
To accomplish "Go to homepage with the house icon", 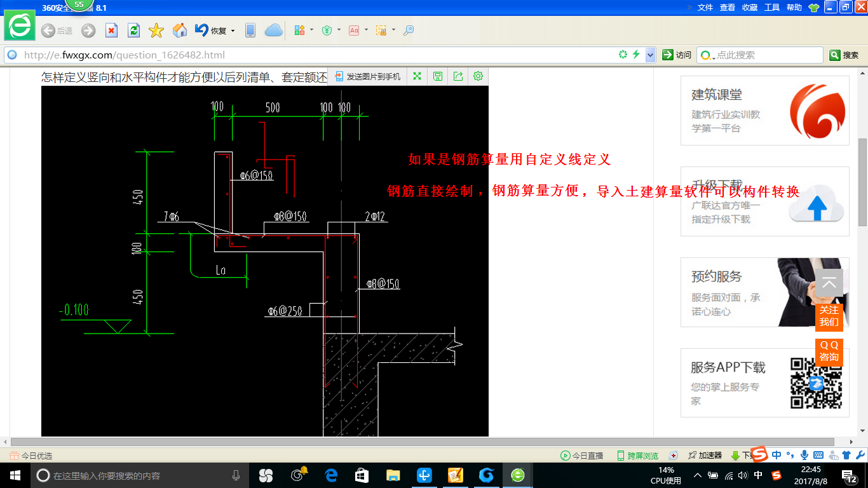I will click(x=180, y=30).
